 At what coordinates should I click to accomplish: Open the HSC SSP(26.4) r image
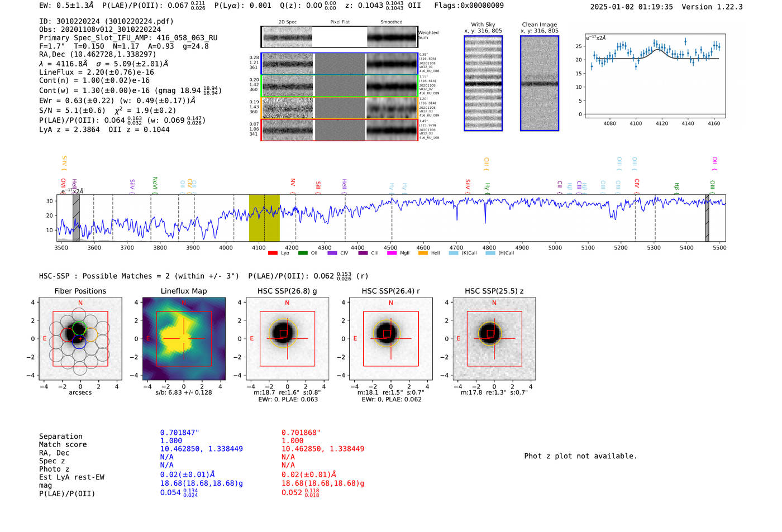point(390,338)
